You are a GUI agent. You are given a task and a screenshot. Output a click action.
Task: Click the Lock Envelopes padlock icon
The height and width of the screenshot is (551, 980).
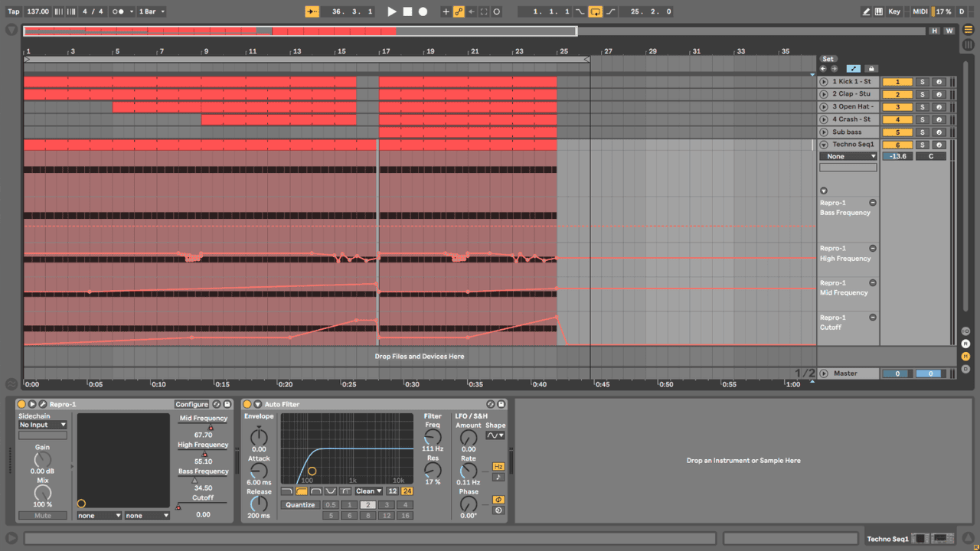[x=871, y=69]
